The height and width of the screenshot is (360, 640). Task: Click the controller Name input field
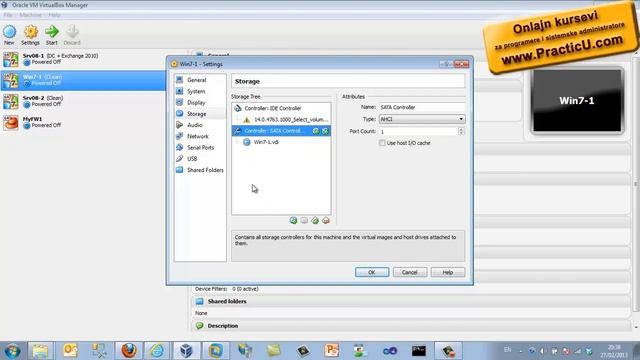pos(422,107)
